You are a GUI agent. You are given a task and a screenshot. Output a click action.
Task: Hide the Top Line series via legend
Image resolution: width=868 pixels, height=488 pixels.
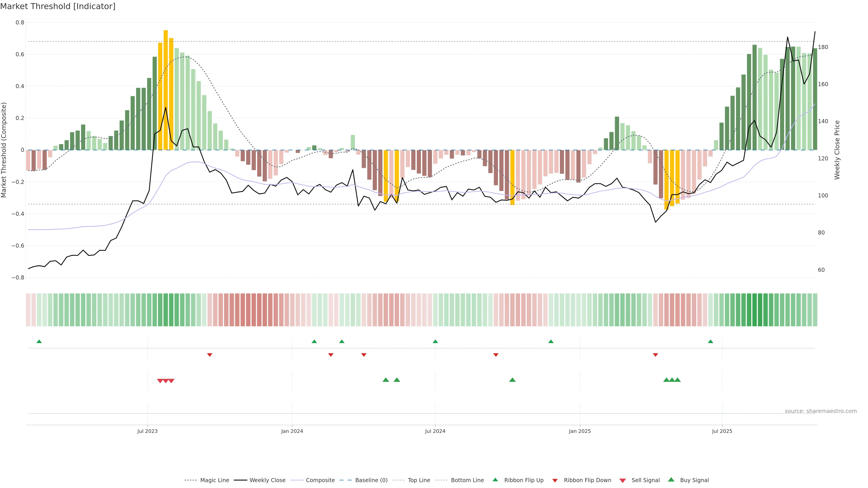[419, 480]
